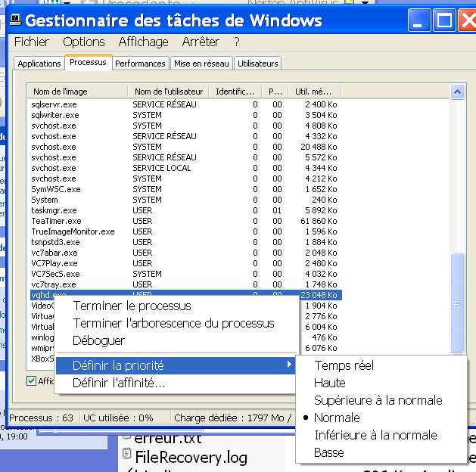
Task: Select the System process row
Action: [186, 200]
